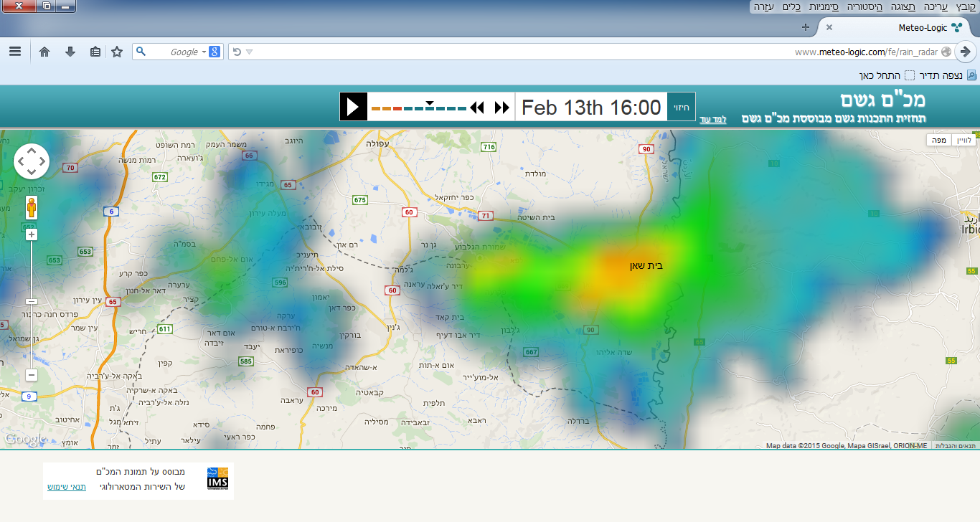Viewport: 980px width, 522px height.
Task: Click the map zoom slider handle
Action: pyautogui.click(x=32, y=302)
